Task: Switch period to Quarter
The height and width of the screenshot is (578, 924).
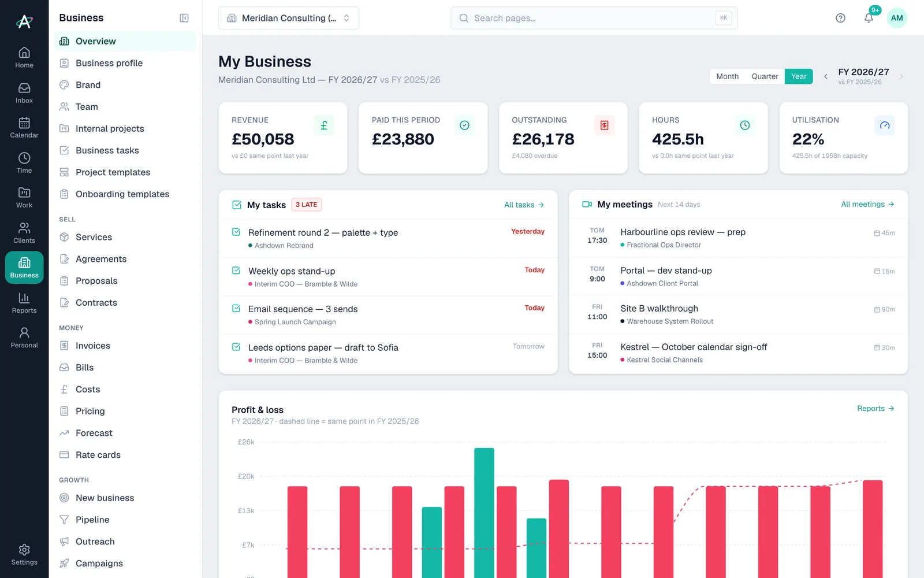Action: point(765,76)
